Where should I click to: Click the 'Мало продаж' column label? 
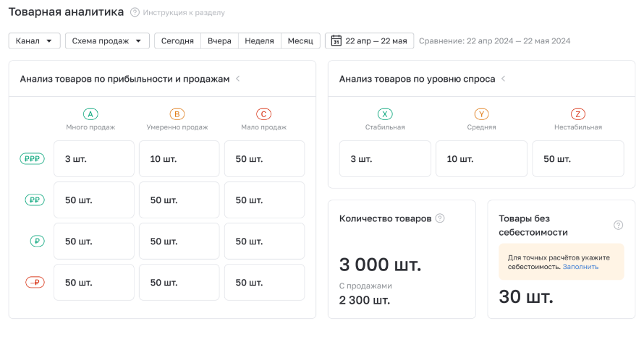(263, 127)
